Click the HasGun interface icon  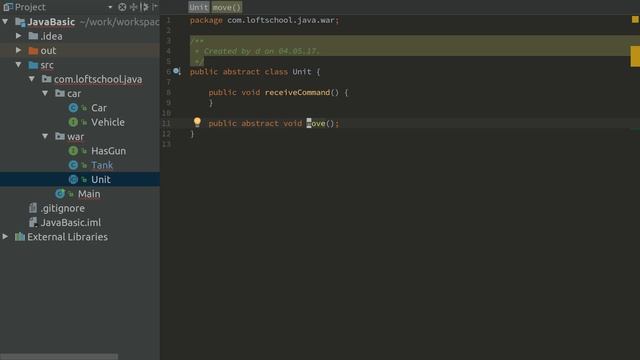73,151
